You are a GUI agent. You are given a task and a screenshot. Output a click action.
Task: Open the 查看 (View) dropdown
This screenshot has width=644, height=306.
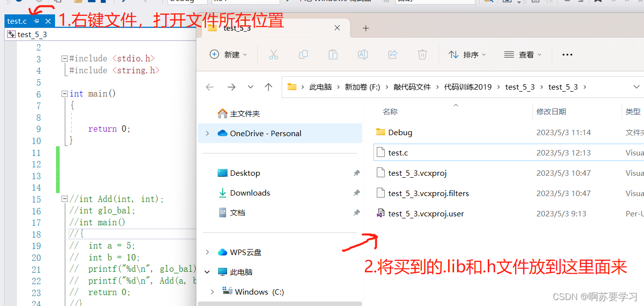[x=523, y=54]
